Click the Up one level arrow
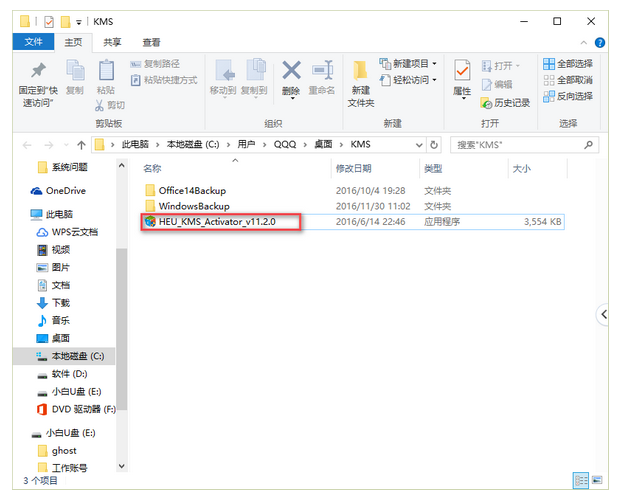This screenshot has height=499, width=621. [x=81, y=145]
